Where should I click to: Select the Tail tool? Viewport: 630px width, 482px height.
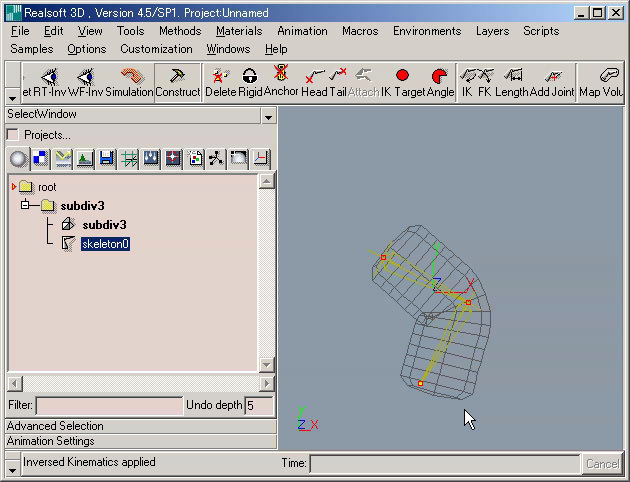(338, 82)
